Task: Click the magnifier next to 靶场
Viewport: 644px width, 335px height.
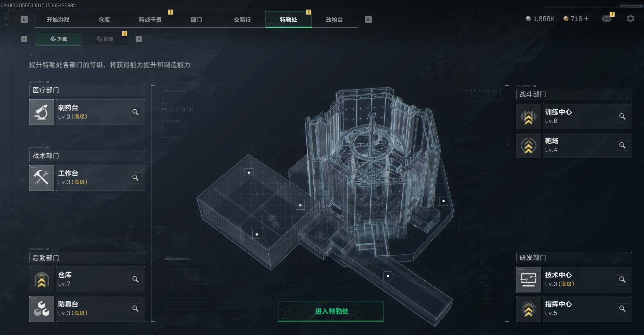Action: 622,145
